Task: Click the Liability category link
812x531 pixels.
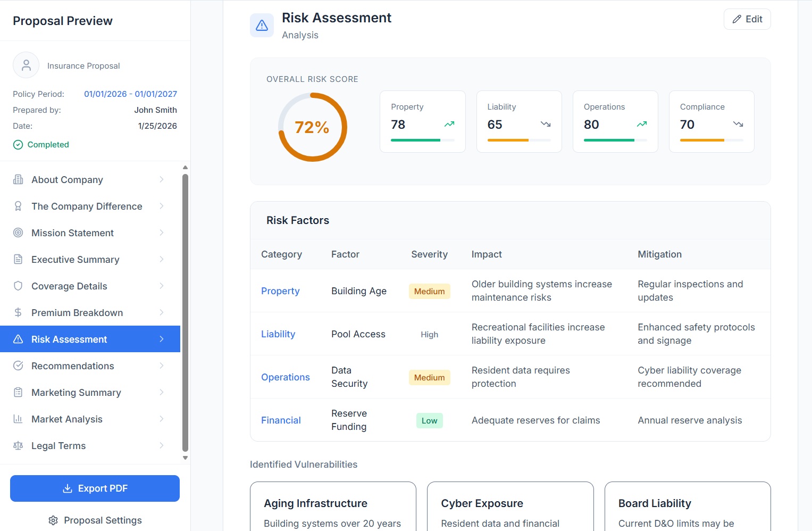Action: point(278,334)
